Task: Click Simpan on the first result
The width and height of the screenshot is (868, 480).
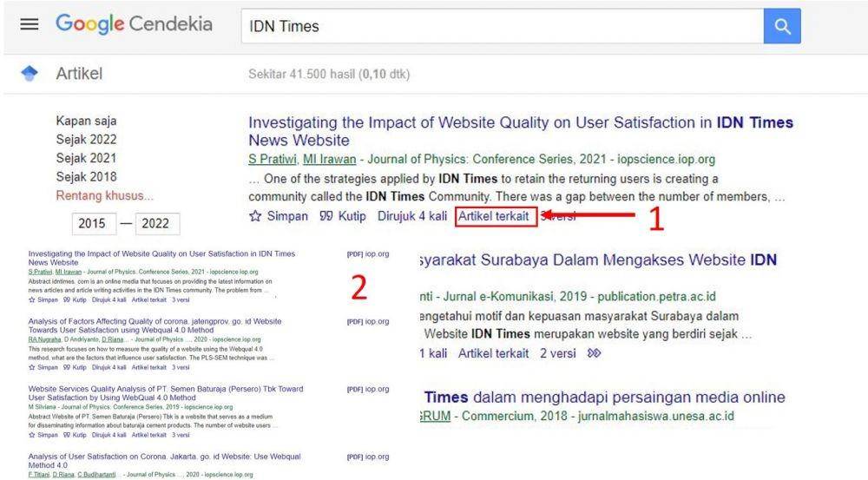Action: click(287, 216)
